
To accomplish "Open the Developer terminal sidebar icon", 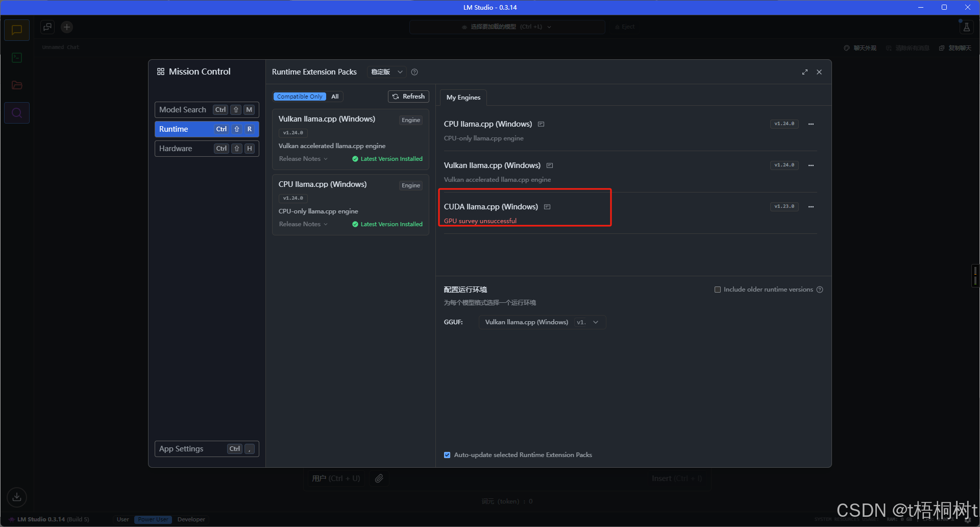I will [17, 58].
